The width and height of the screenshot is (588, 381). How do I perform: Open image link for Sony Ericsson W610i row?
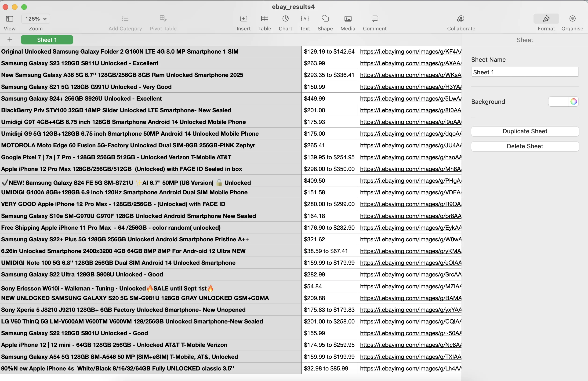pos(410,286)
